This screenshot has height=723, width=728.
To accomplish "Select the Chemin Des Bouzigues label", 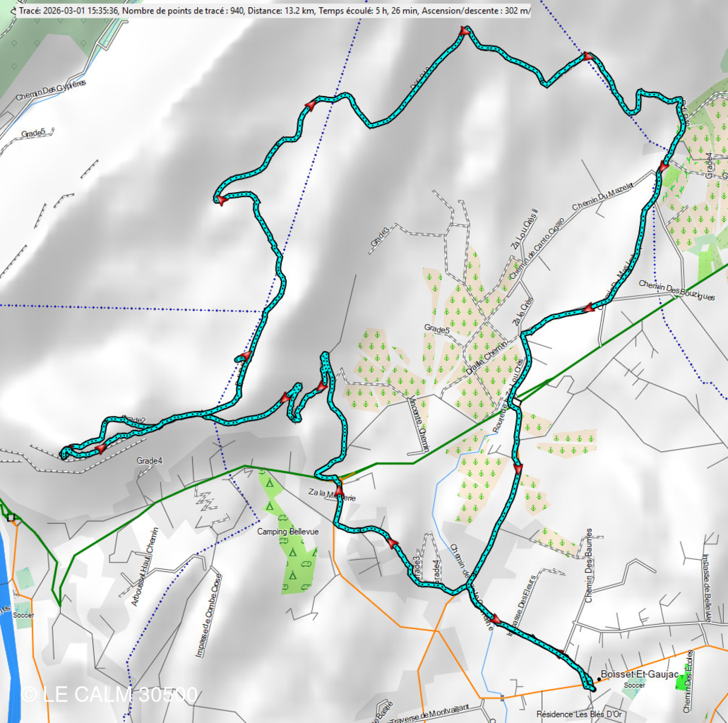I will pos(677,289).
